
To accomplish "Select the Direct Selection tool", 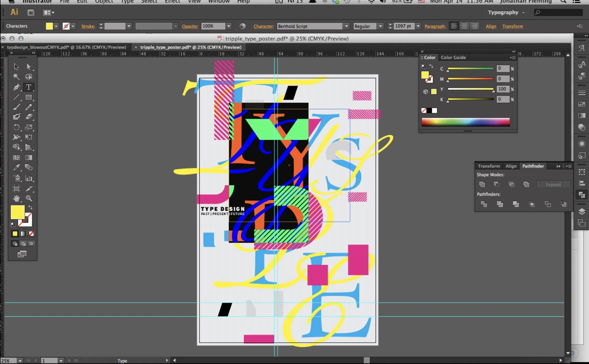I will tap(29, 67).
